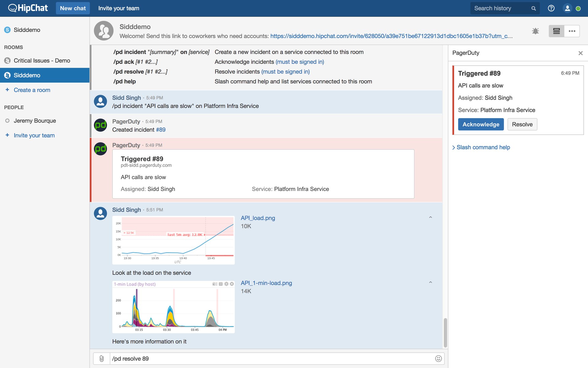This screenshot has height=368, width=588.
Task: Select the Sidddemo room in sidebar
Action: point(45,75)
